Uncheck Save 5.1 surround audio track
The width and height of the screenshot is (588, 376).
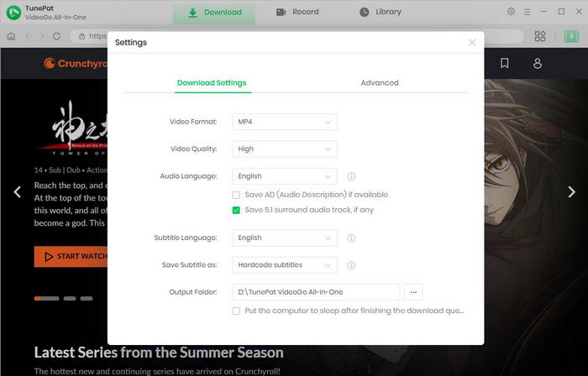[236, 210]
